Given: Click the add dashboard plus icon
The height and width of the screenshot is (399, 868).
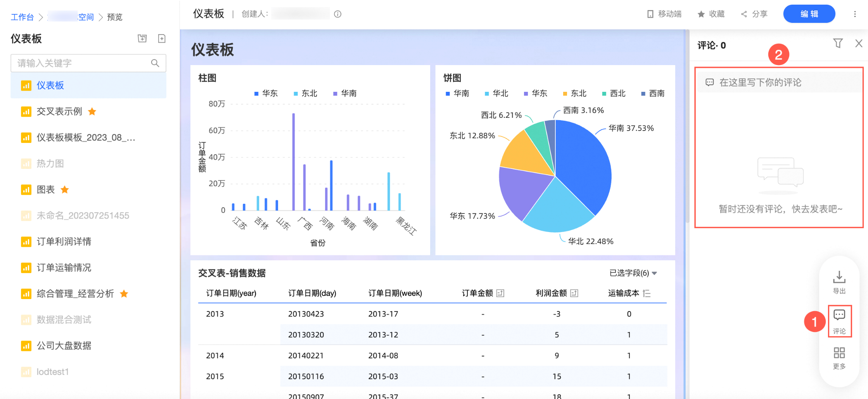Looking at the screenshot, I should [162, 38].
